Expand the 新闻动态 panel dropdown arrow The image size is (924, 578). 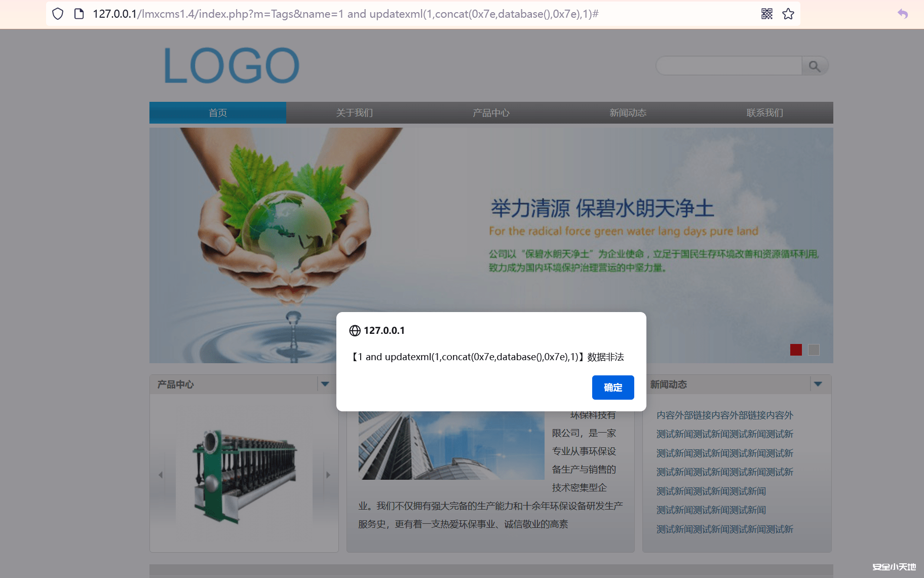[819, 384]
